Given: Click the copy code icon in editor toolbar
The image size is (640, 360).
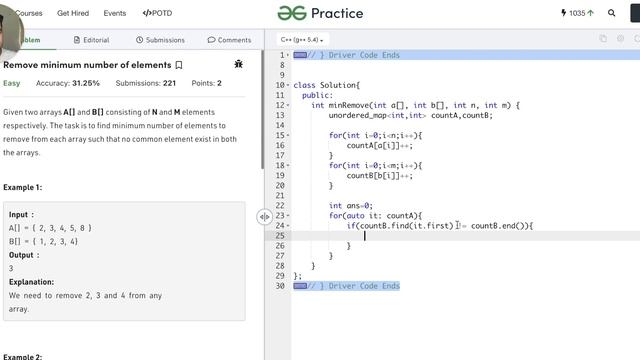Looking at the screenshot, I should click(x=603, y=39).
